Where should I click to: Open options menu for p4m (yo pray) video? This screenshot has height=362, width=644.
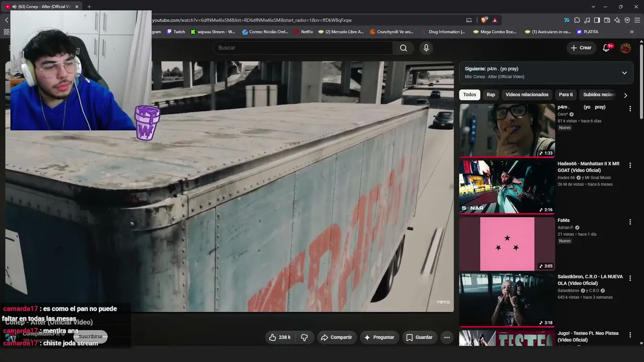(x=630, y=109)
